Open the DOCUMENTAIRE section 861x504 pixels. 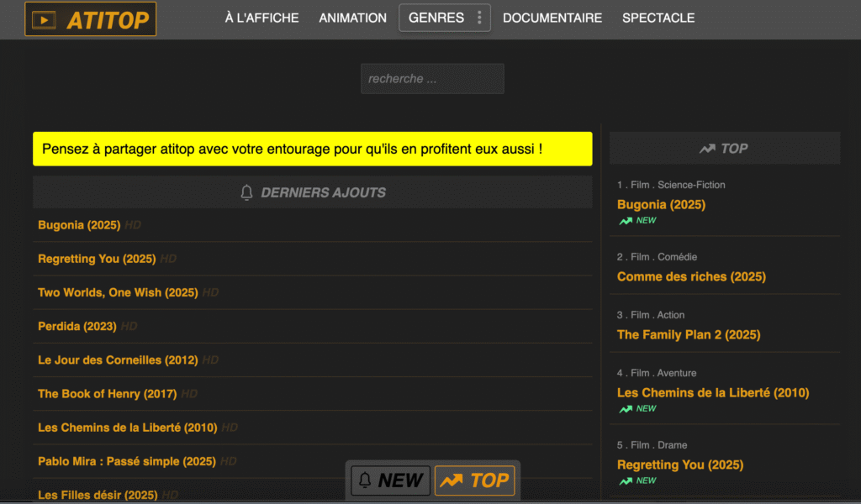(x=552, y=17)
